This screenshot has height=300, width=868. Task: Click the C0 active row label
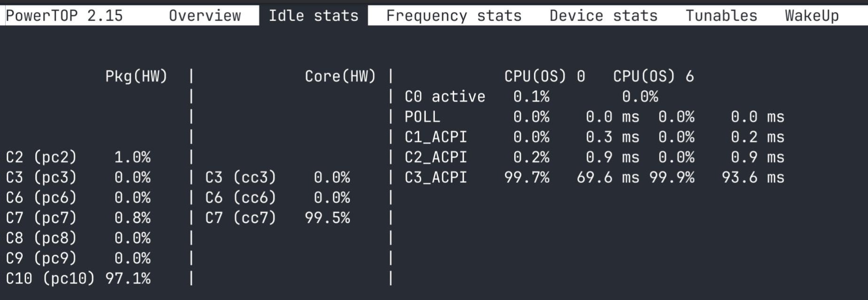click(x=445, y=97)
